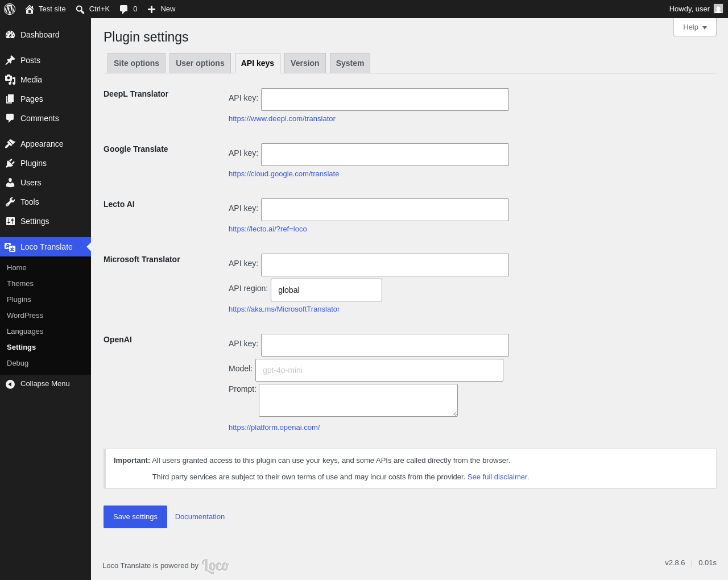Open the See full disclaimer link
Screen dimensions: 728x580
point(497,477)
